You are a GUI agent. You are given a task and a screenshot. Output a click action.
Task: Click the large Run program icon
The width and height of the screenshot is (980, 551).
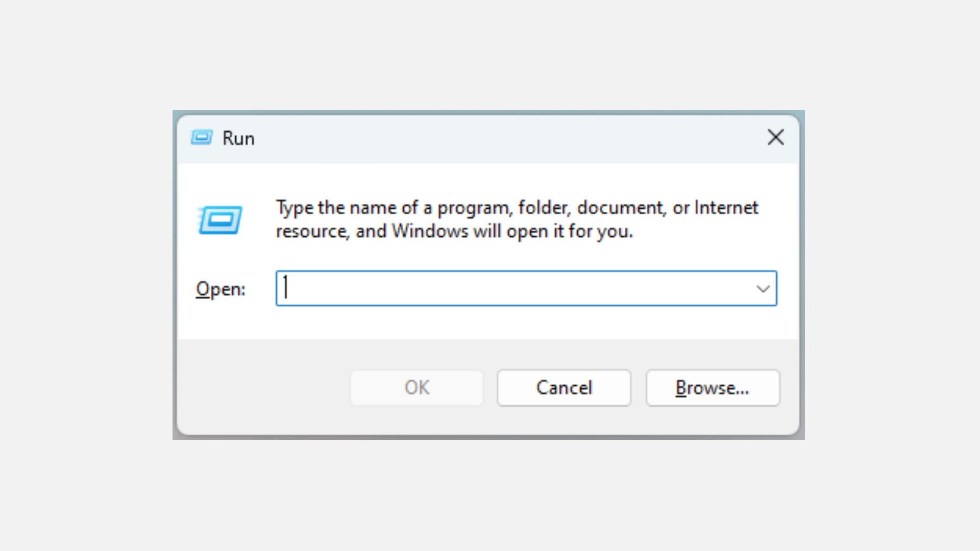[x=220, y=220]
